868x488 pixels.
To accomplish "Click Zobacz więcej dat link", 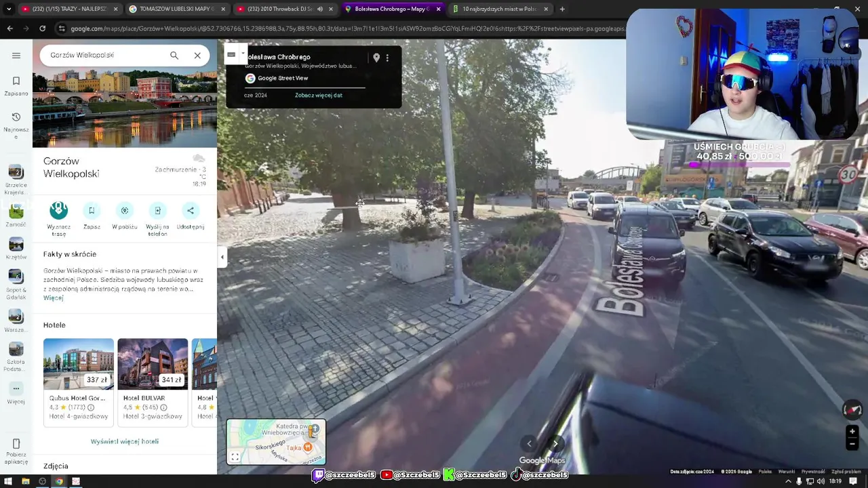I will tap(319, 95).
